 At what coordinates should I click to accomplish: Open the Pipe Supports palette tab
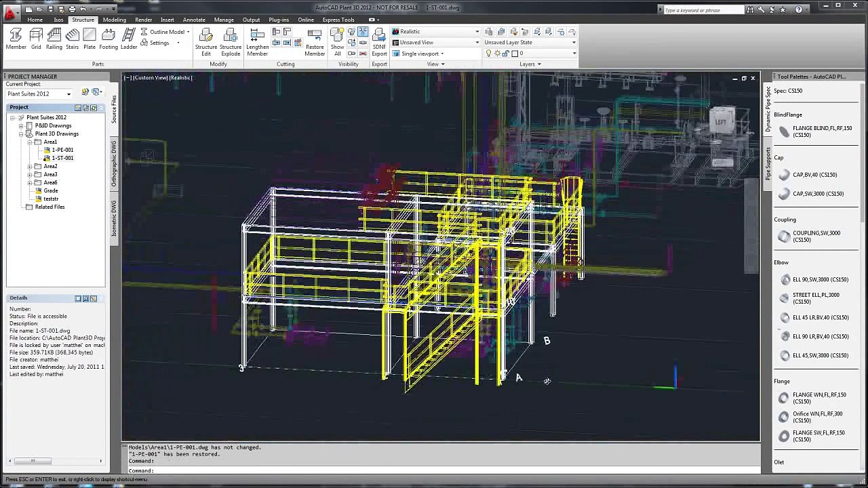[768, 163]
